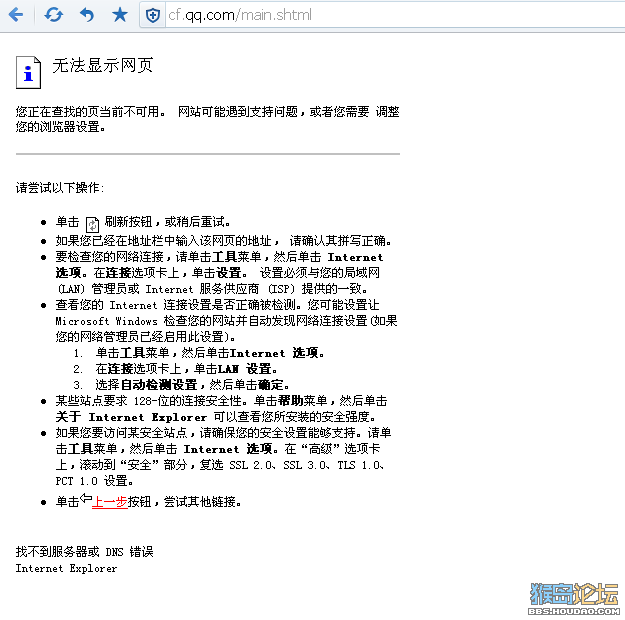Image resolution: width=625 pixels, height=620 pixels.
Task: Click the back arrow beside 上一步
Action: point(85,498)
